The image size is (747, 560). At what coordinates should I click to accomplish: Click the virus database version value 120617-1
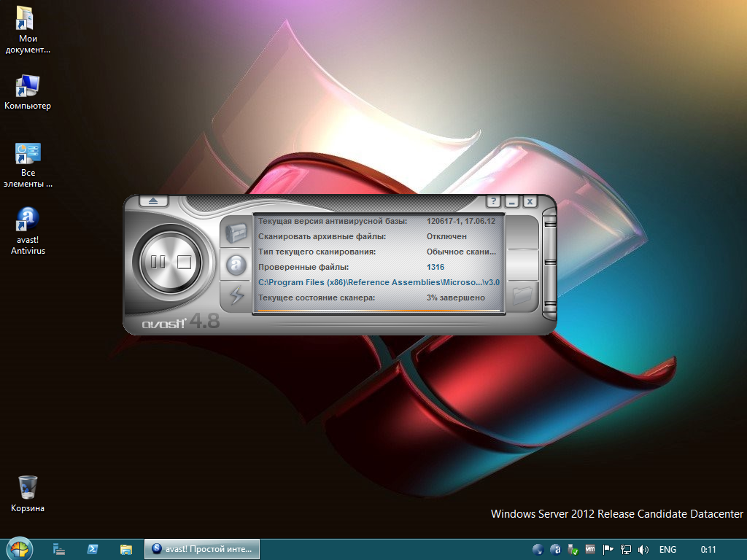(x=461, y=221)
